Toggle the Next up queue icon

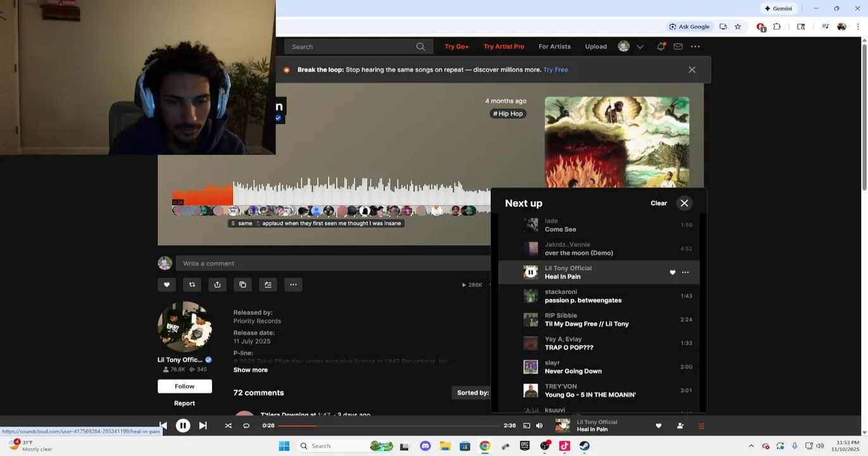click(x=701, y=426)
